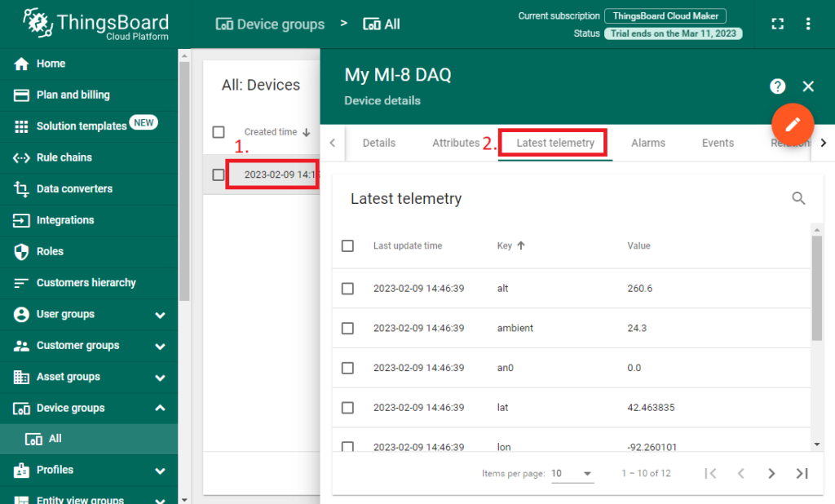Click the orange pencil edit button
Viewport: 835px width, 504px height.
pos(793,125)
